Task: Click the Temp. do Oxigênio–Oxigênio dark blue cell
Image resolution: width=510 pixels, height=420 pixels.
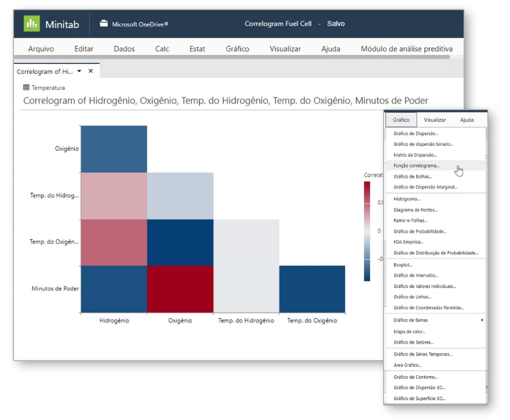Action: [180, 242]
